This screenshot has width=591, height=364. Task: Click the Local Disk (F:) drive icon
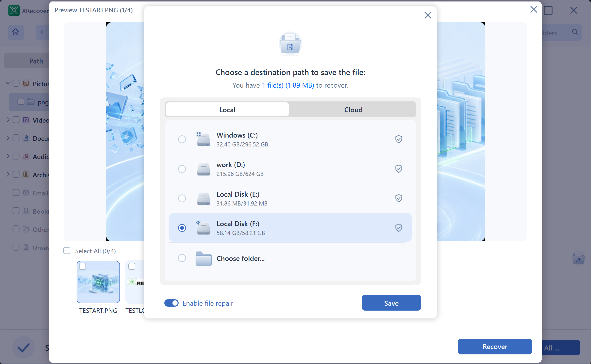tap(203, 228)
